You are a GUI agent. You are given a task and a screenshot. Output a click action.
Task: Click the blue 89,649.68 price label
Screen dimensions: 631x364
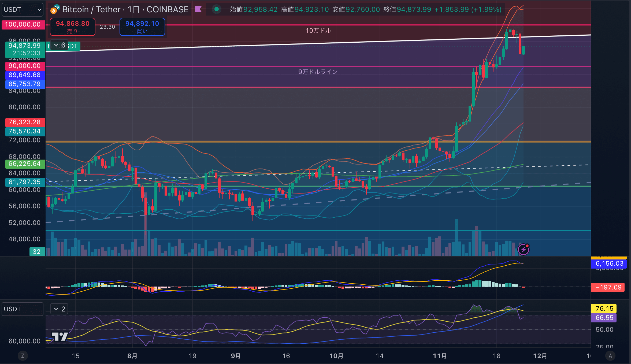[x=25, y=75]
